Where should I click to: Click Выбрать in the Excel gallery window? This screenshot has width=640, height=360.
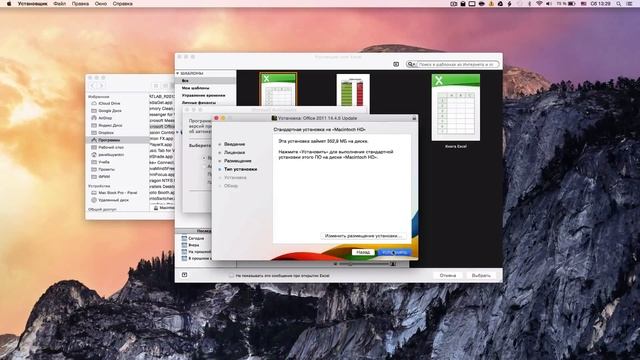(481, 276)
